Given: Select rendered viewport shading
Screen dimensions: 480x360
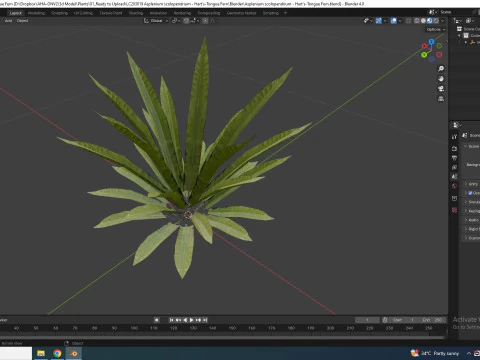Looking at the screenshot, I should click(x=436, y=21).
